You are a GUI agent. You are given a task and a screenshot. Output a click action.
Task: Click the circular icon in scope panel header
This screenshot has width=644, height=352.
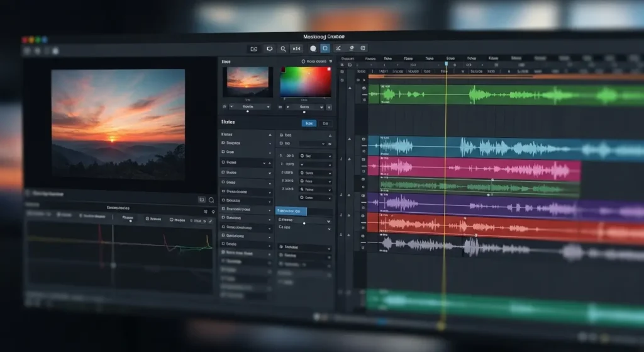pyautogui.click(x=211, y=200)
